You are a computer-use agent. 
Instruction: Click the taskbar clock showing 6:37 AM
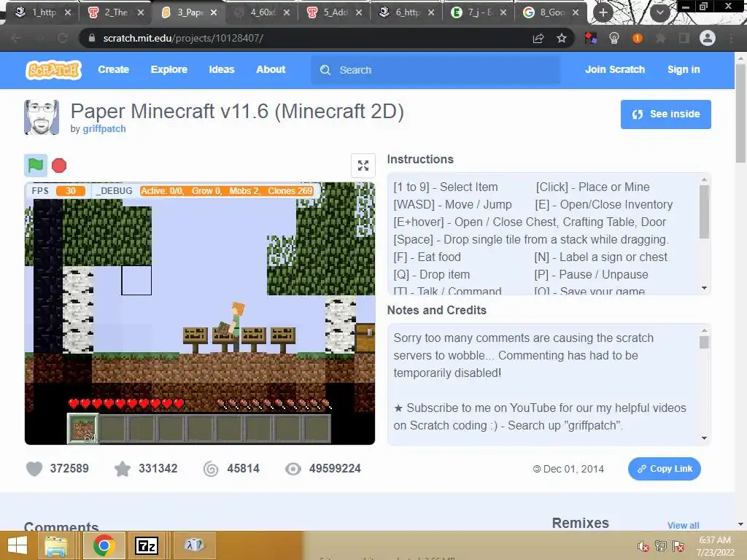(x=715, y=545)
